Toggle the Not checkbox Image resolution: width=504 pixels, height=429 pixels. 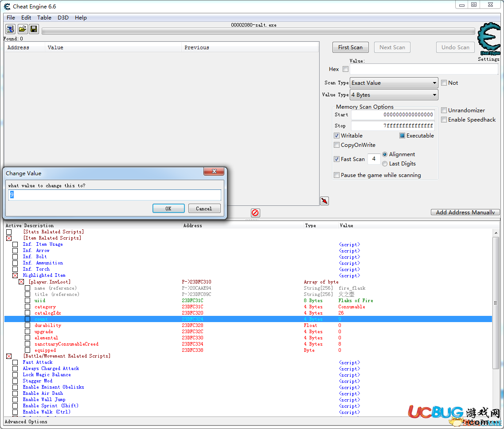tap(444, 83)
